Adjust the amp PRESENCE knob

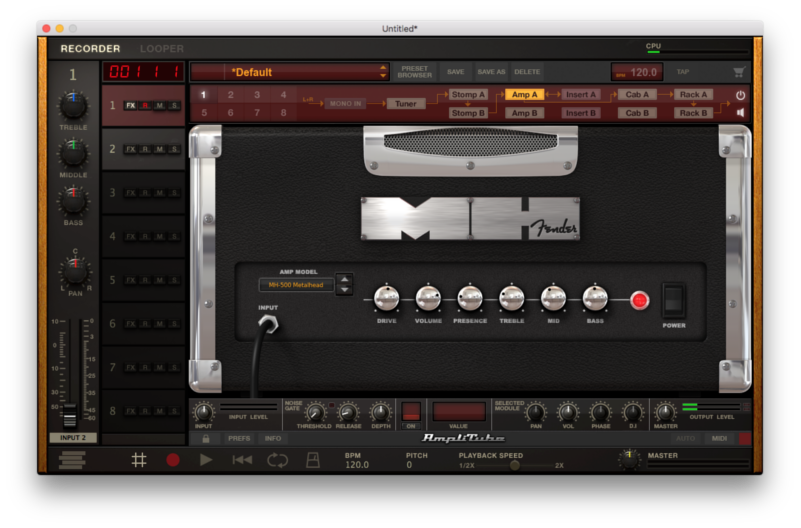coord(470,298)
